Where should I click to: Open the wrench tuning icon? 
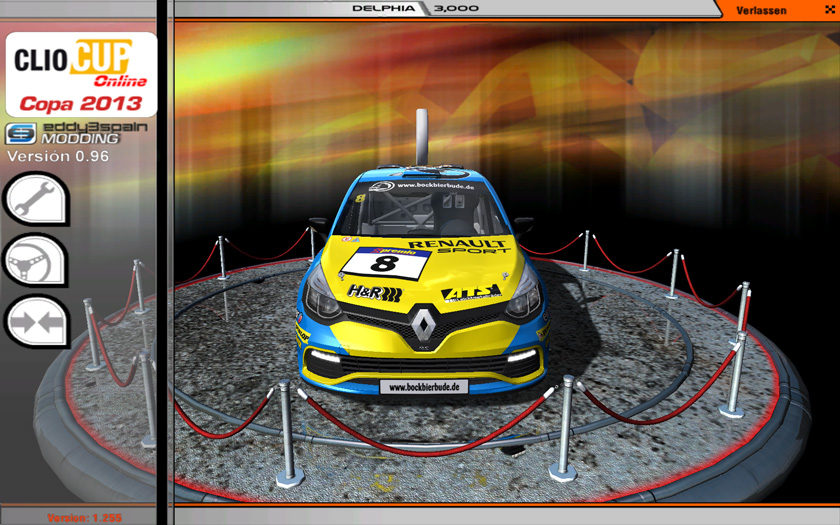pos(35,199)
